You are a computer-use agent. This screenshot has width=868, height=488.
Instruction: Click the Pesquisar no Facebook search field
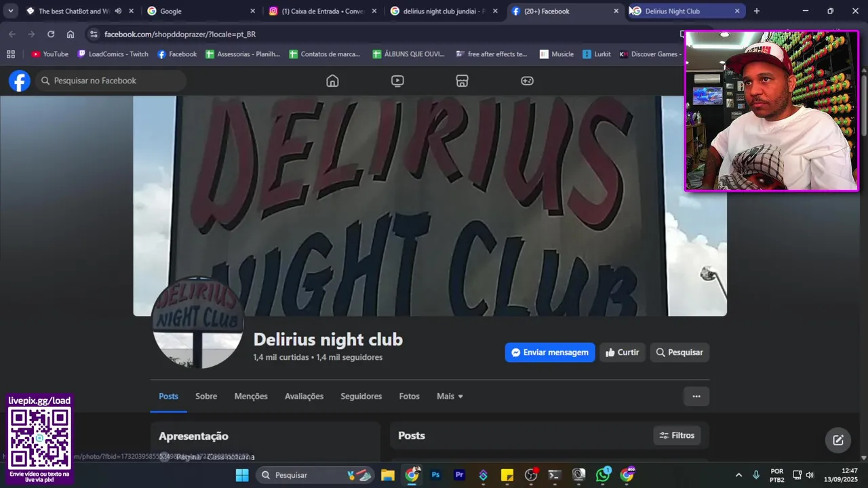point(111,81)
